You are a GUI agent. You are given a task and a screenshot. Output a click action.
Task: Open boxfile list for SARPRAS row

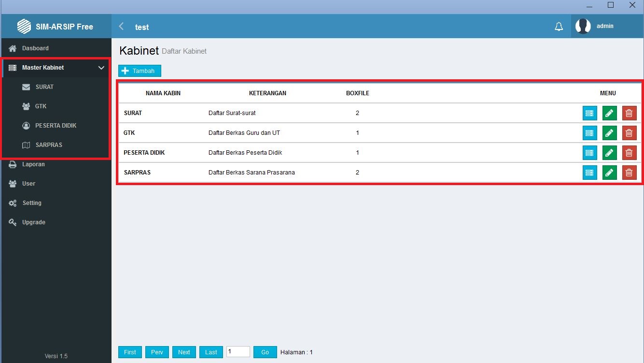point(589,173)
